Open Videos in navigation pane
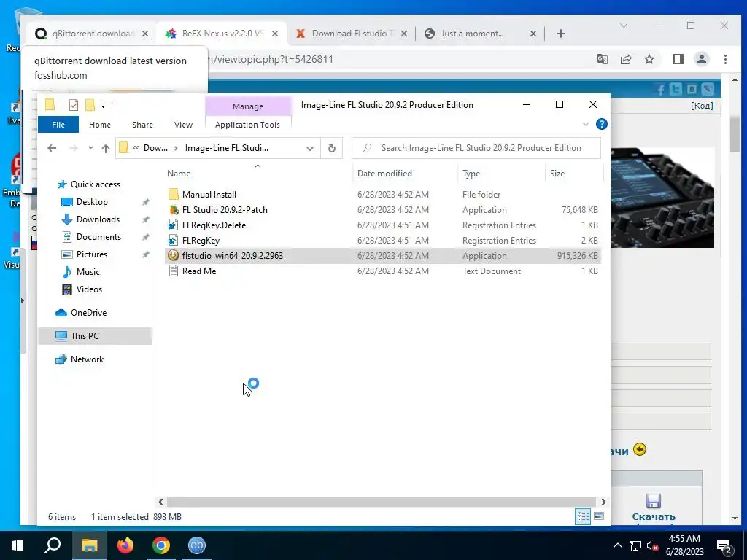The height and width of the screenshot is (560, 747). point(89,289)
